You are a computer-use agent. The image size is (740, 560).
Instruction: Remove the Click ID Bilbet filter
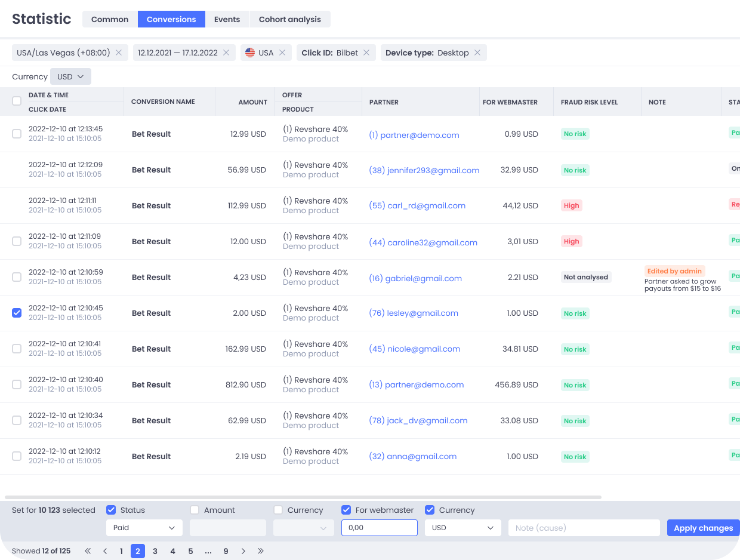coord(366,53)
